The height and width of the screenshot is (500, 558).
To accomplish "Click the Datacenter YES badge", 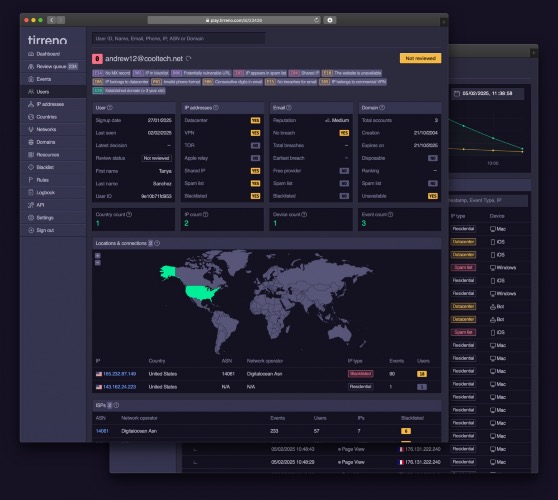I will 256,120.
